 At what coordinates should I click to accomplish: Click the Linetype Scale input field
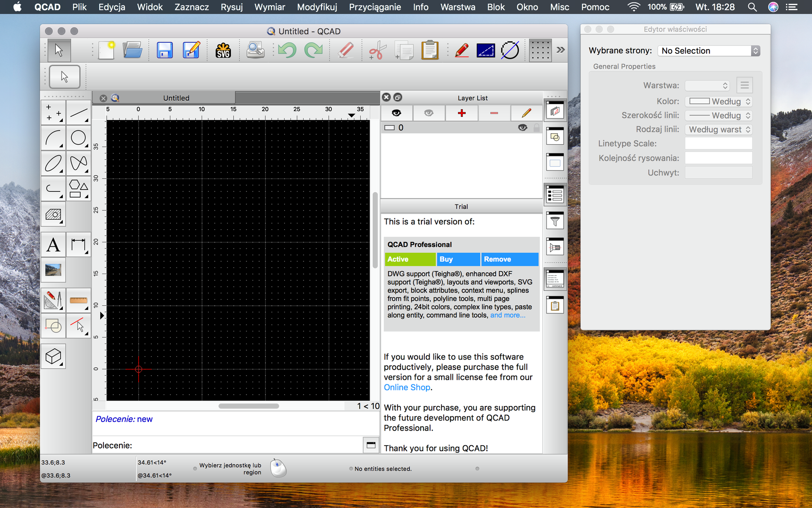pos(719,144)
